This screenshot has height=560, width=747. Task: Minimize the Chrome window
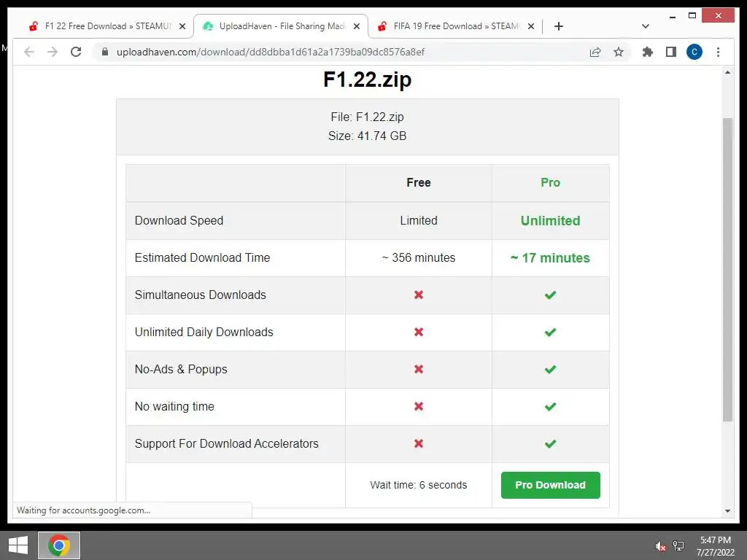pyautogui.click(x=672, y=17)
